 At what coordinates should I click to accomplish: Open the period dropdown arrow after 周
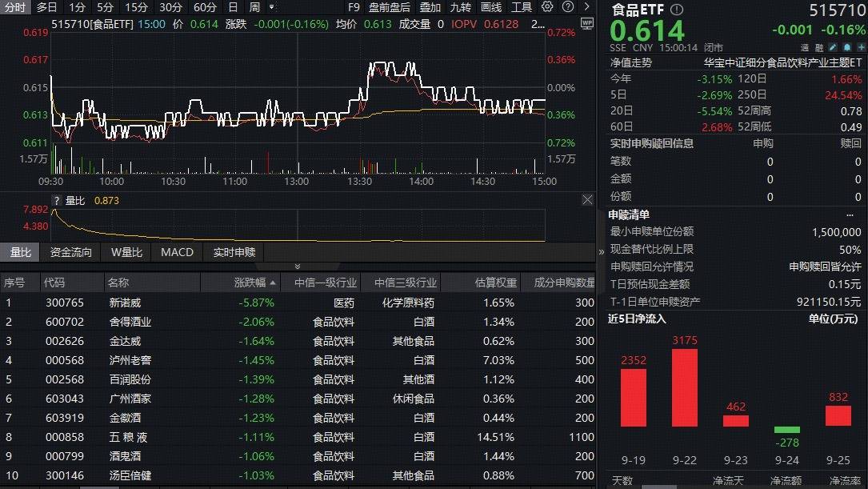[271, 7]
